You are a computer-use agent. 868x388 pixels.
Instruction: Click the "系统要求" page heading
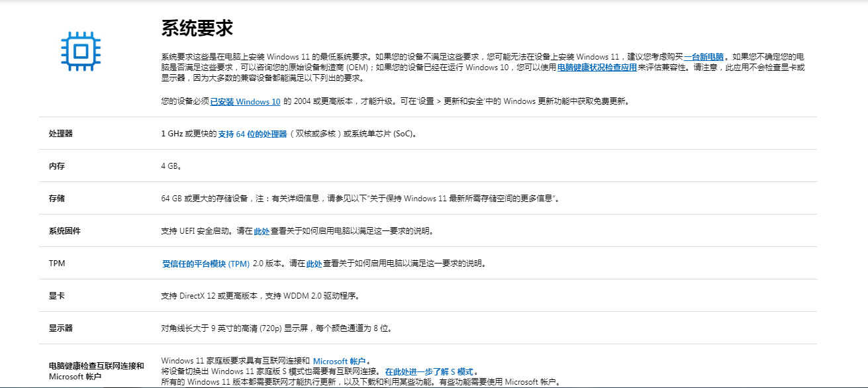197,28
